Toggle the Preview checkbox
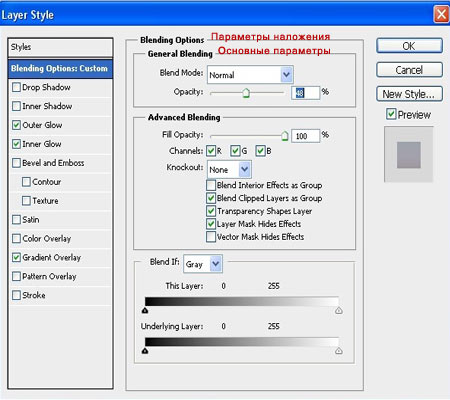Viewport: 450px width, 400px height. 391,114
